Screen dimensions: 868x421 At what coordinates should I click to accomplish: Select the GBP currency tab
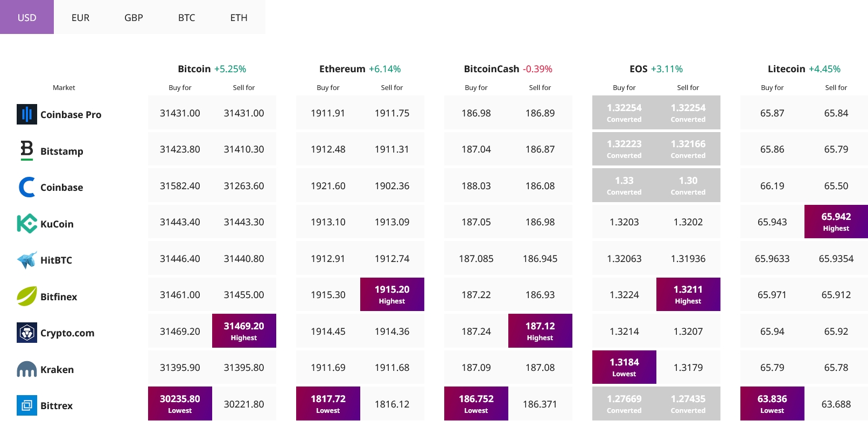click(x=134, y=17)
